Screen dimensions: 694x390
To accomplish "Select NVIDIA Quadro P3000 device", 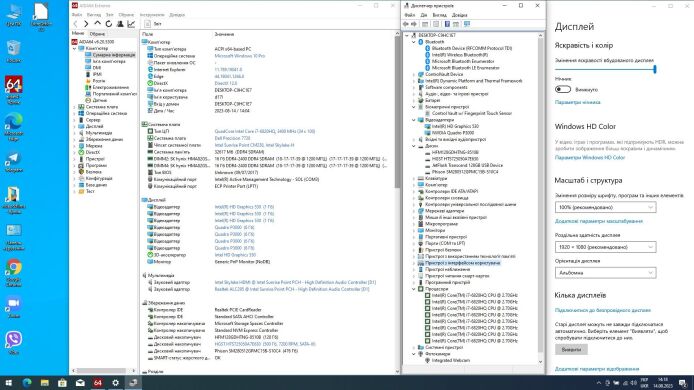I will coord(452,133).
